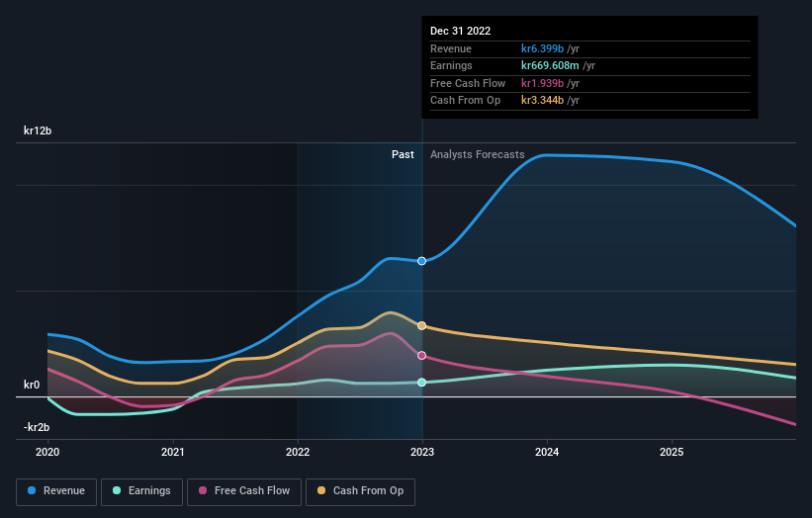The image size is (812, 518).
Task: Click the -kr2b y-axis label
Action: pyautogui.click(x=37, y=427)
